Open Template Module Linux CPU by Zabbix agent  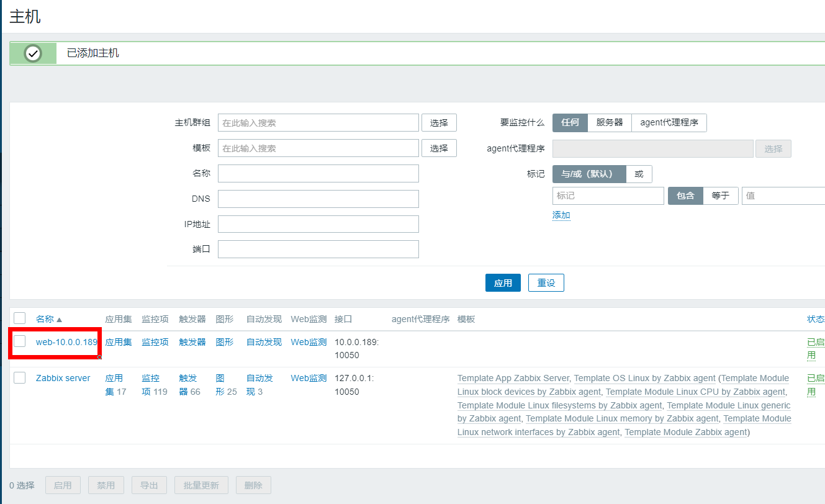click(x=695, y=392)
